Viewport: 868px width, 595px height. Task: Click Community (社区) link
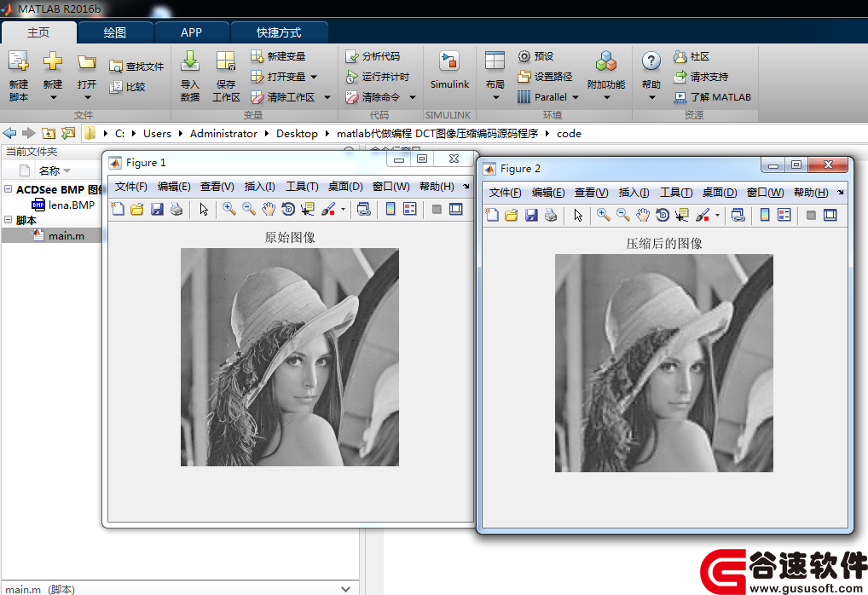(x=692, y=56)
